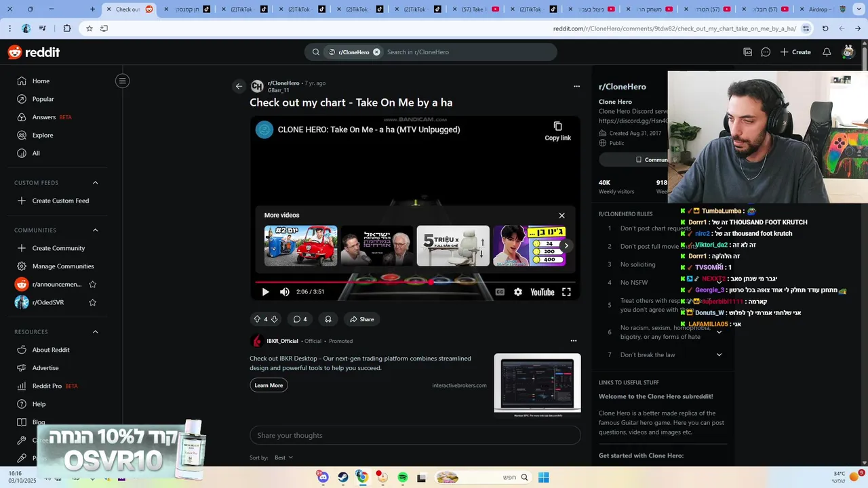Remove the r/CloneHero search filter
The width and height of the screenshot is (868, 488).
click(376, 52)
